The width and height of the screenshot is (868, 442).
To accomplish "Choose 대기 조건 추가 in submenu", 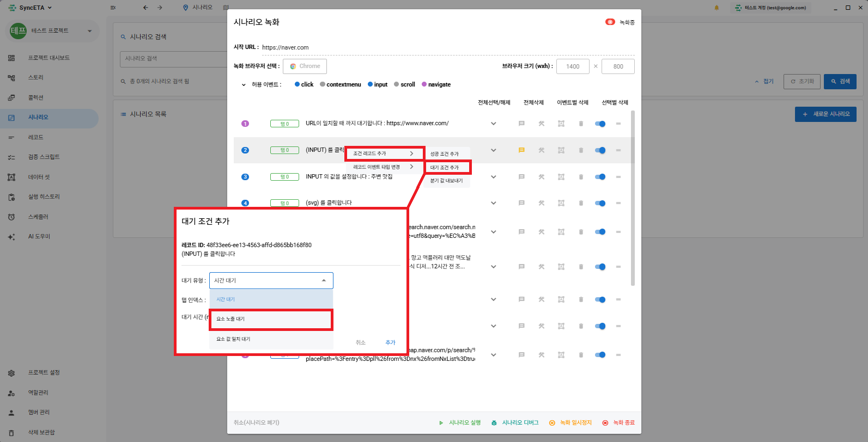I will tap(447, 168).
